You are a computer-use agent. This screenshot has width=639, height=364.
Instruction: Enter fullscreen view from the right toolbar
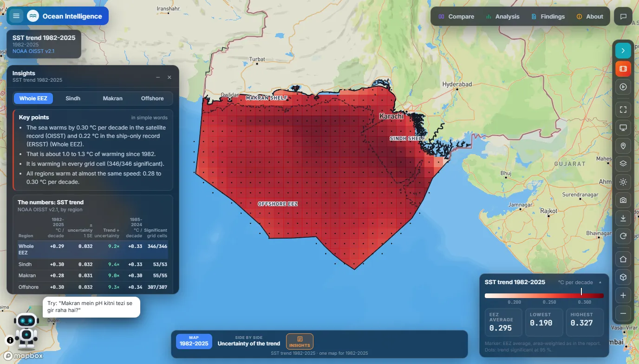click(x=623, y=110)
